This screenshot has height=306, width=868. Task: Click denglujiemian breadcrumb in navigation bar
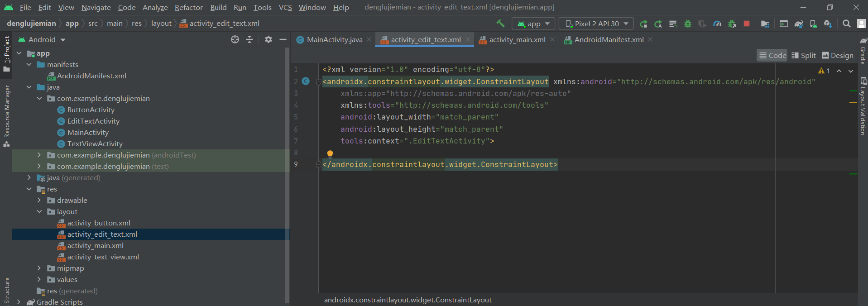[31, 23]
